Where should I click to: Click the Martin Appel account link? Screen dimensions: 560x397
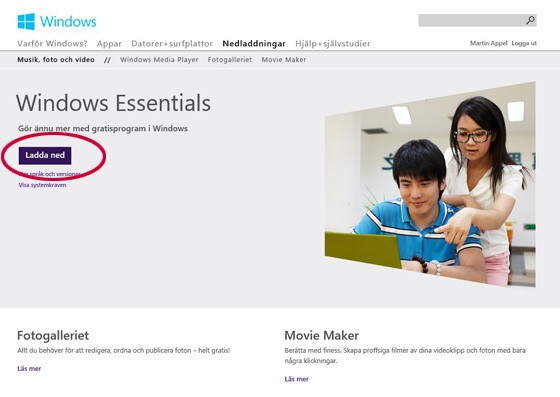click(488, 43)
